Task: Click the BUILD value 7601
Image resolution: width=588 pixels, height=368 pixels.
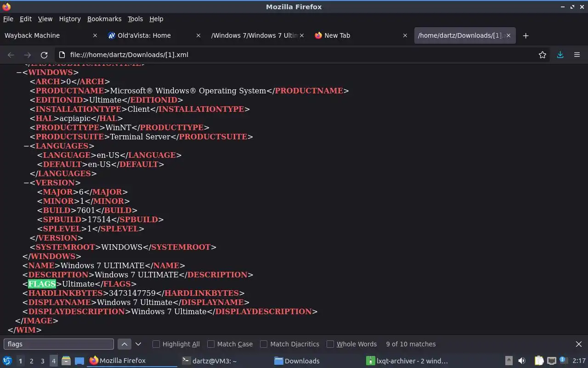Action: (x=86, y=210)
